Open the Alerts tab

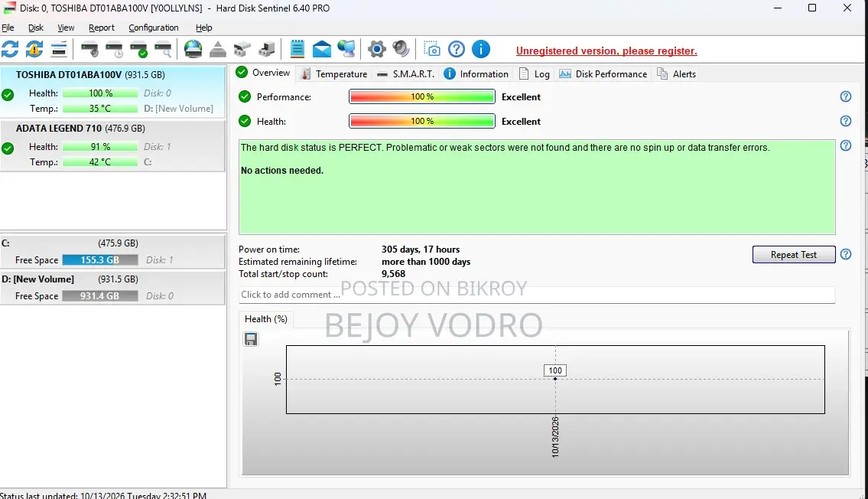tap(677, 73)
